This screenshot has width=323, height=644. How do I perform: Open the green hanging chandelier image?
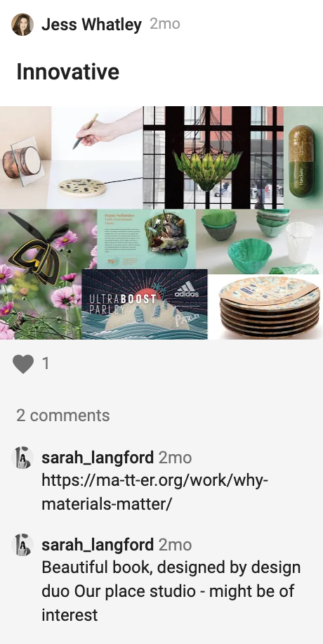tap(213, 157)
